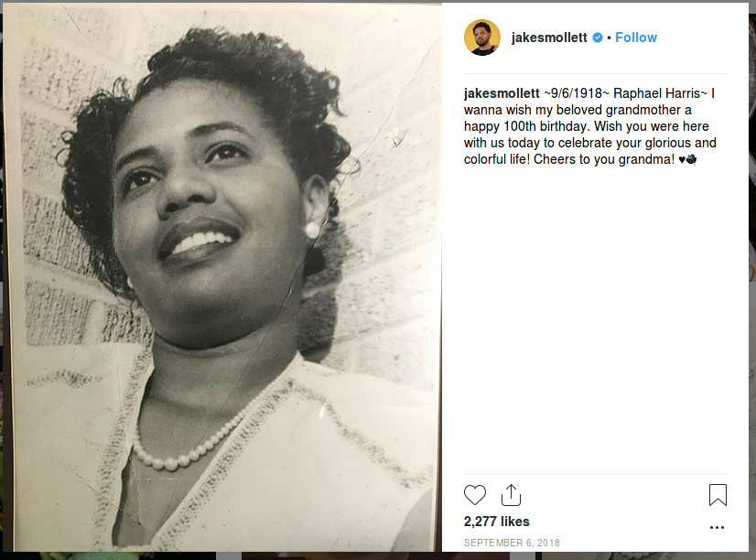Click the pearl earring in the photo
This screenshot has width=756, height=560.
pyautogui.click(x=312, y=230)
